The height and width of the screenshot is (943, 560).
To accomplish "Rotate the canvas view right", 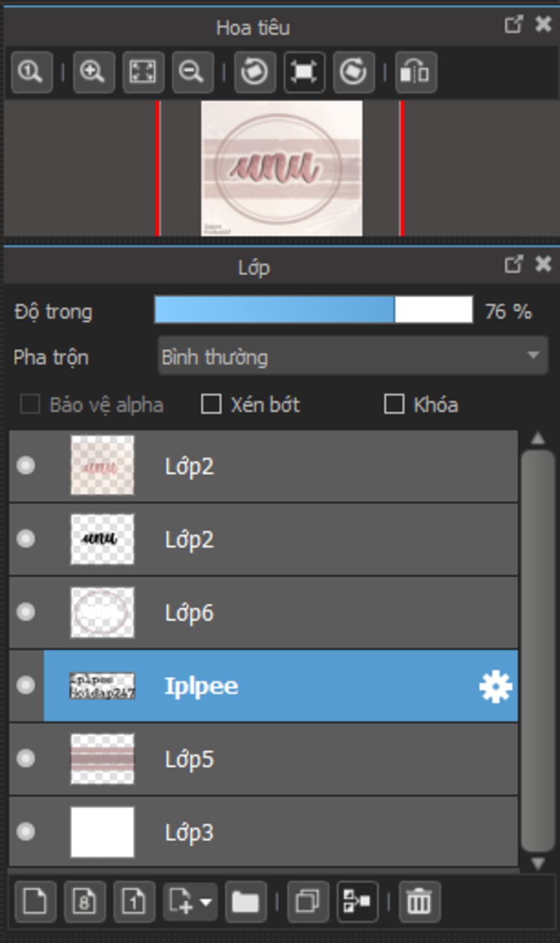I will pos(353,72).
